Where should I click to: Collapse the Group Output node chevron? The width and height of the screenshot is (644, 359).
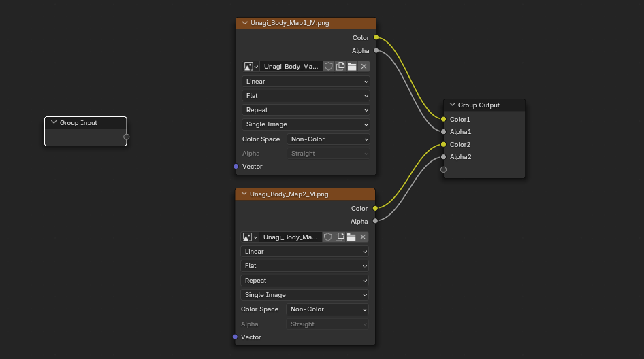coord(452,105)
